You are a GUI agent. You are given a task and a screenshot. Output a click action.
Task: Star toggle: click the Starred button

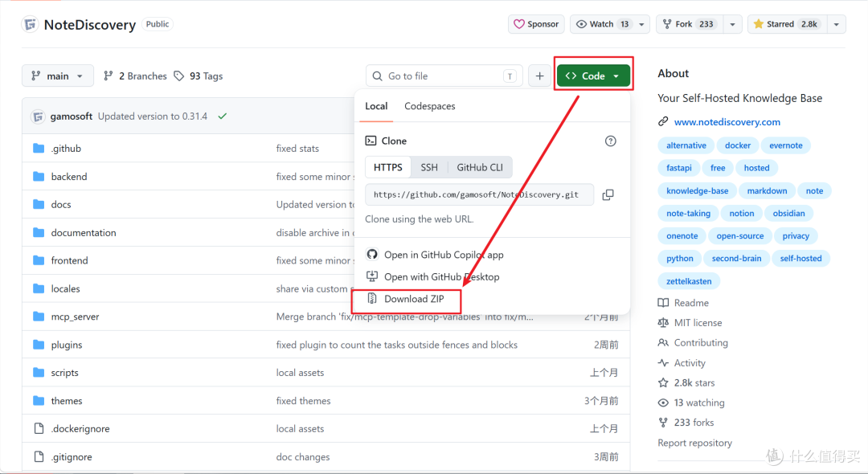(x=787, y=24)
